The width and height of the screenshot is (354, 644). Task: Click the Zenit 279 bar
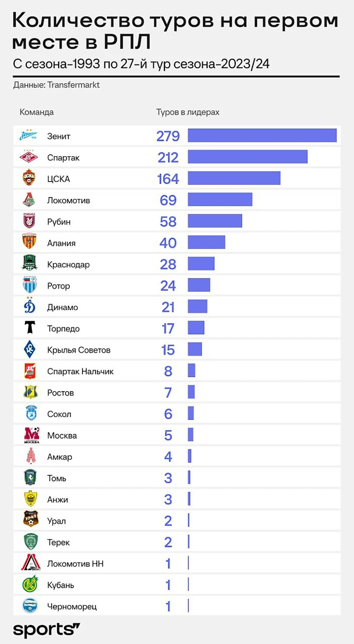tap(262, 135)
